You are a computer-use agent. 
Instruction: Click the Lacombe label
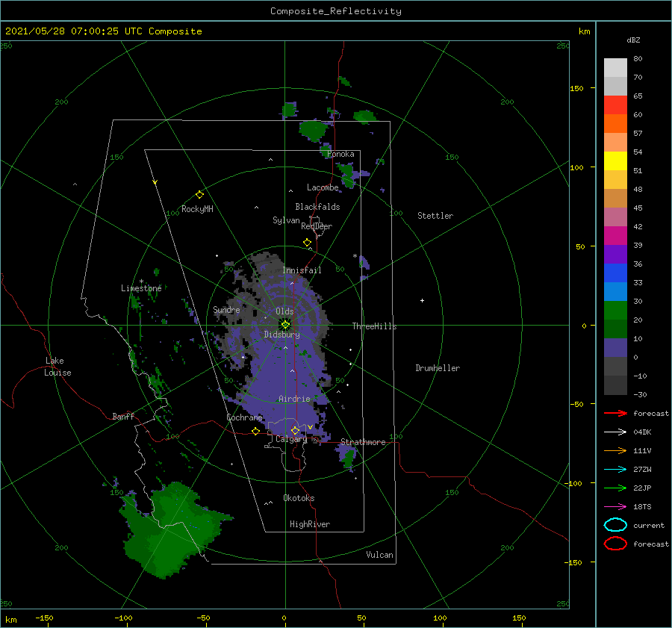[323, 187]
